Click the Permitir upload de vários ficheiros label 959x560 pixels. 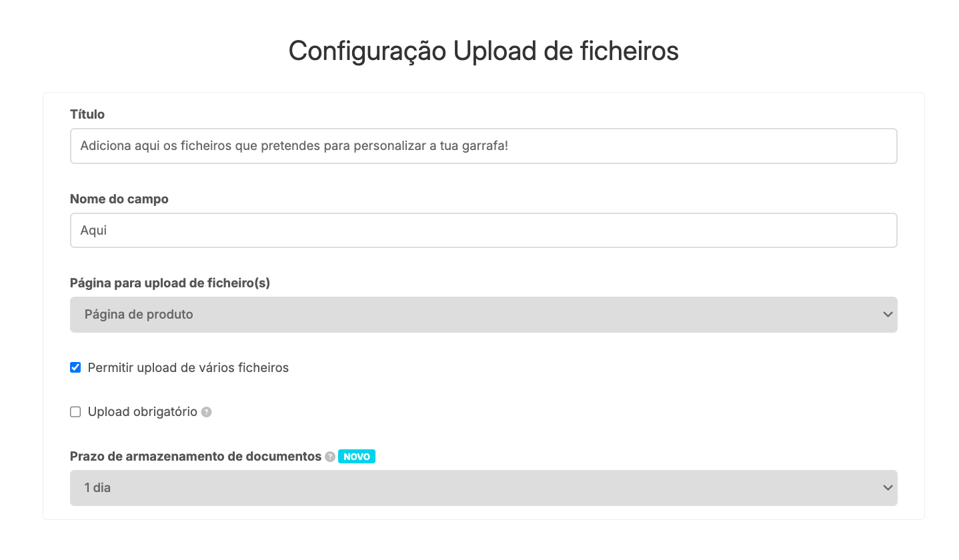pos(187,367)
